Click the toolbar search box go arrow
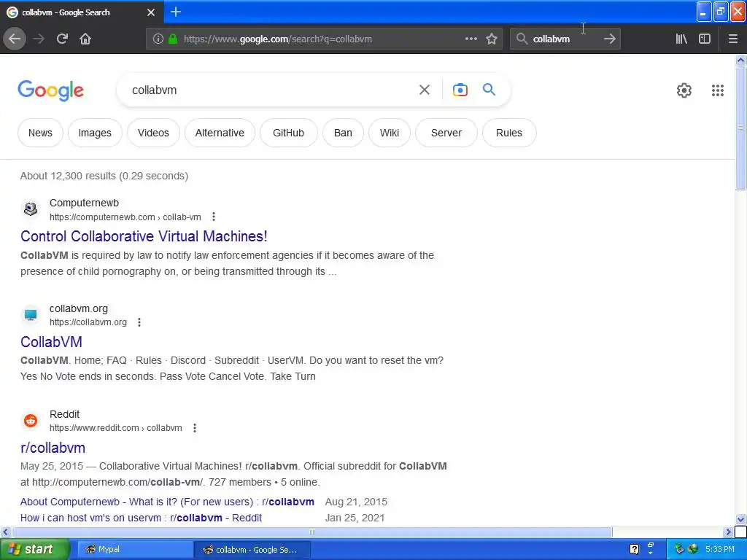 [609, 39]
